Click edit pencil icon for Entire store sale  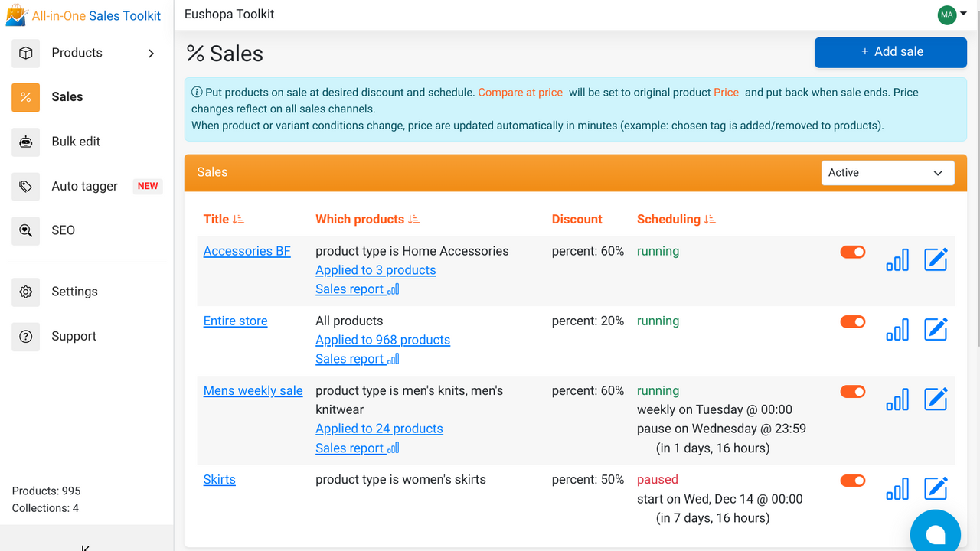point(936,330)
